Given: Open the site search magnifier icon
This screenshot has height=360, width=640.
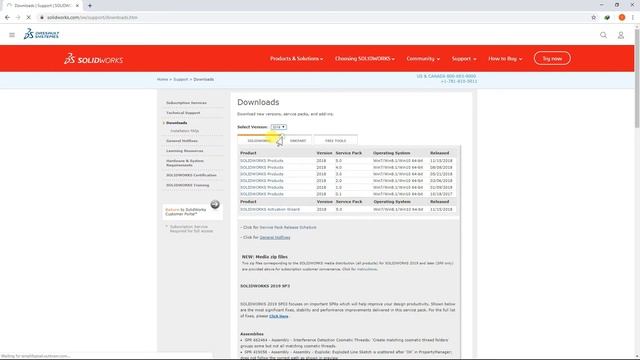Looking at the screenshot, I should click(x=603, y=35).
